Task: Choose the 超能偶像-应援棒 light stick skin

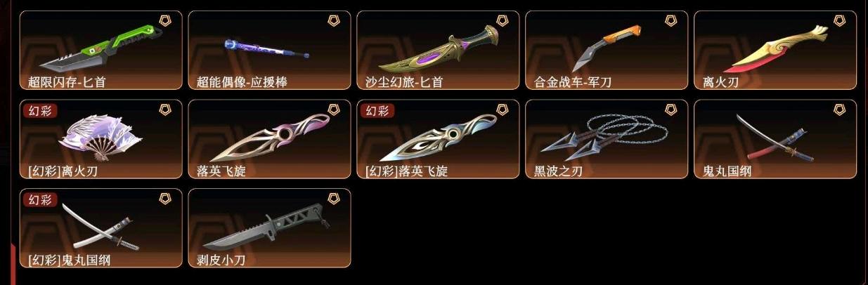Action: [x=269, y=50]
